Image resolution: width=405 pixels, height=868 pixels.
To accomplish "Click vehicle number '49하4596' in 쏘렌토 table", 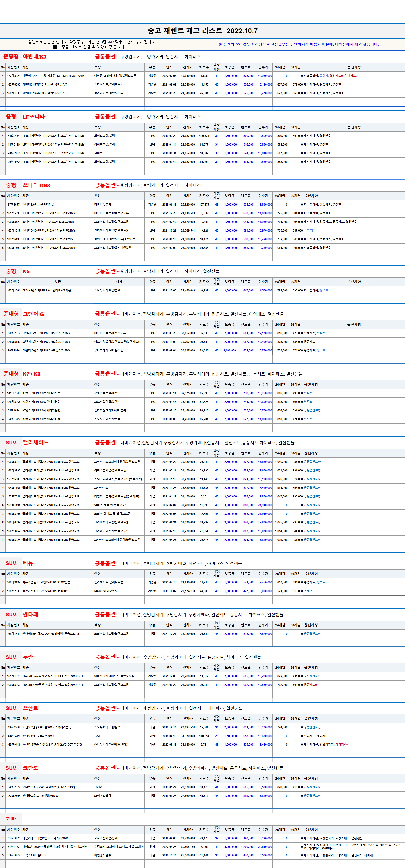I will coord(13,727).
